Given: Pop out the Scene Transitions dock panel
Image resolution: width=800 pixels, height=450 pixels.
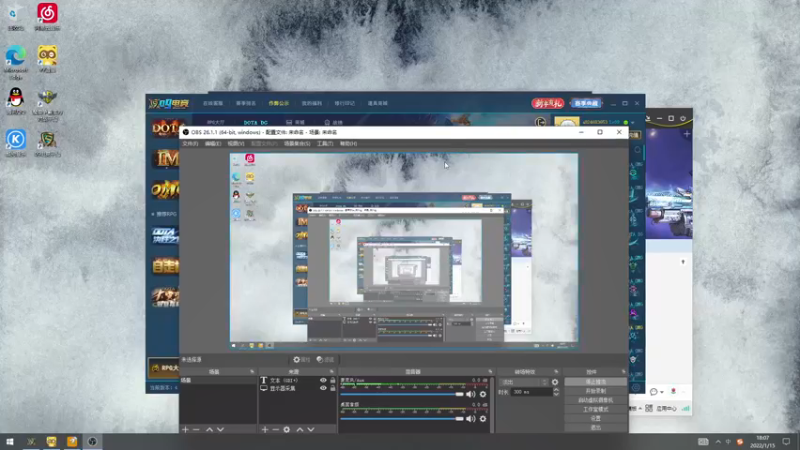Looking at the screenshot, I should [556, 371].
